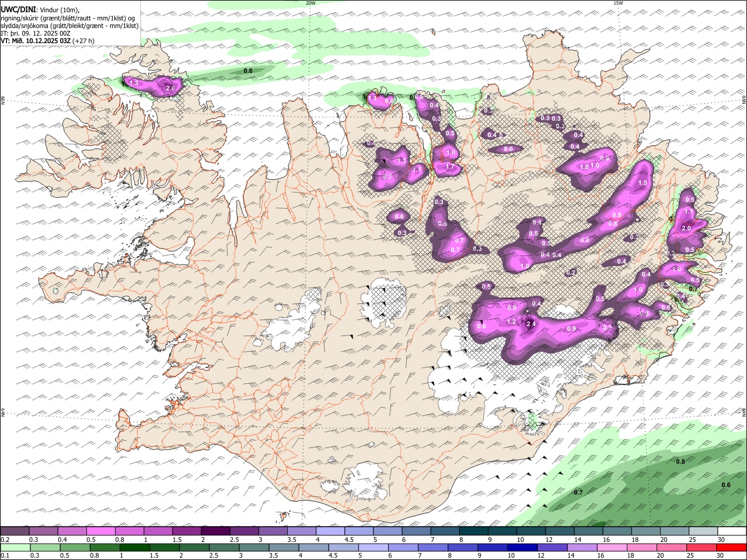The width and height of the screenshot is (747, 560).
Task: Pick the dusky purple 0.2 snow legend swatch
Action: (15, 531)
